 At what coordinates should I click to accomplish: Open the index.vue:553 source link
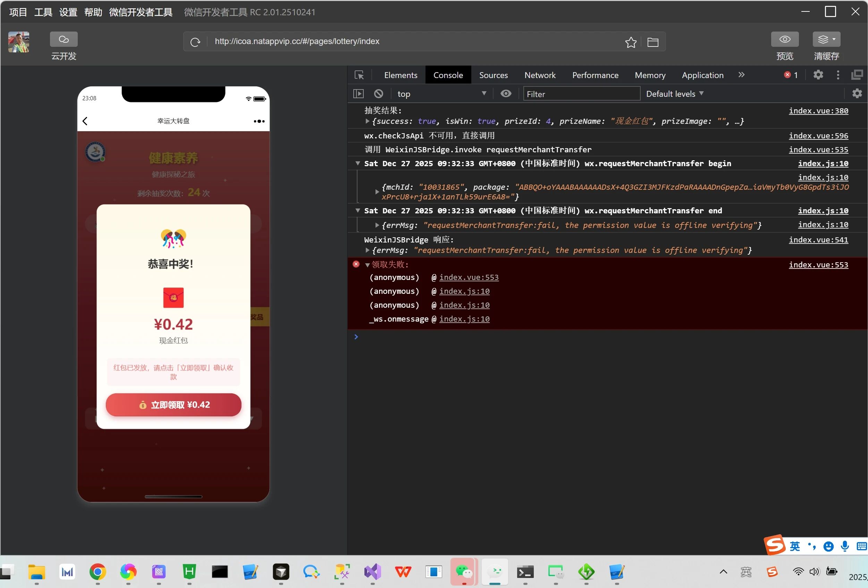[818, 265]
